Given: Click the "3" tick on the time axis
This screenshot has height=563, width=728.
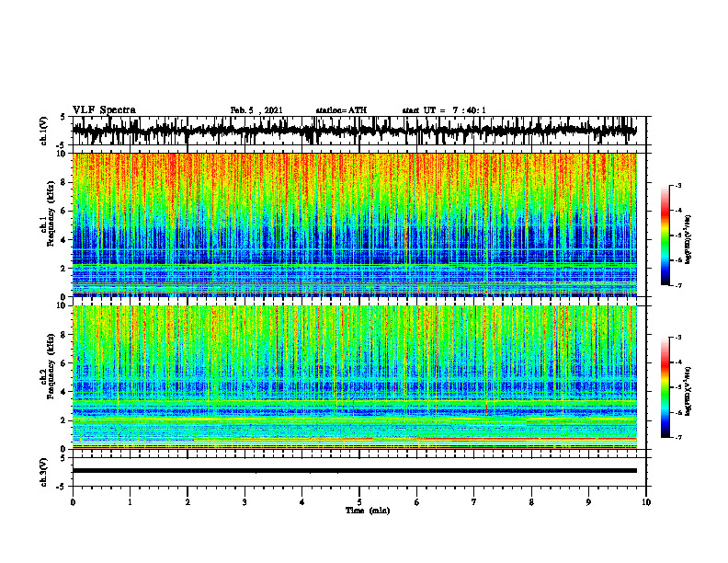Looking at the screenshot, I should click(x=245, y=502).
